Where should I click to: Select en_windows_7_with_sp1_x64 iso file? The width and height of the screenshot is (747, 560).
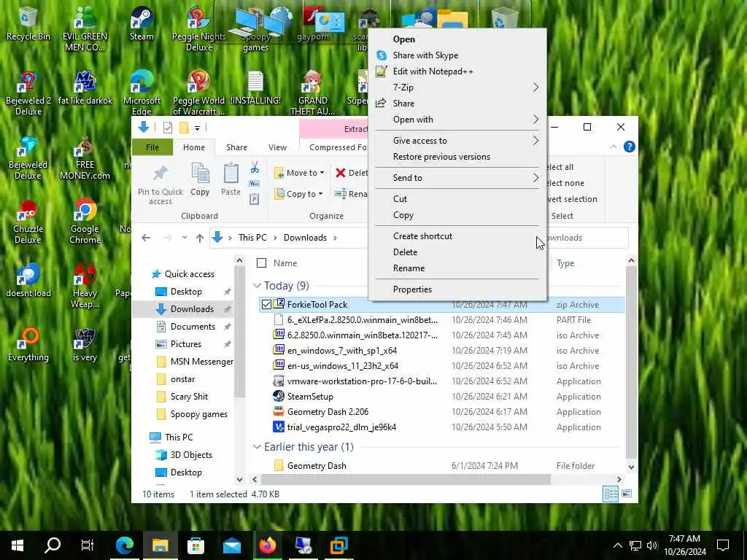(x=342, y=351)
